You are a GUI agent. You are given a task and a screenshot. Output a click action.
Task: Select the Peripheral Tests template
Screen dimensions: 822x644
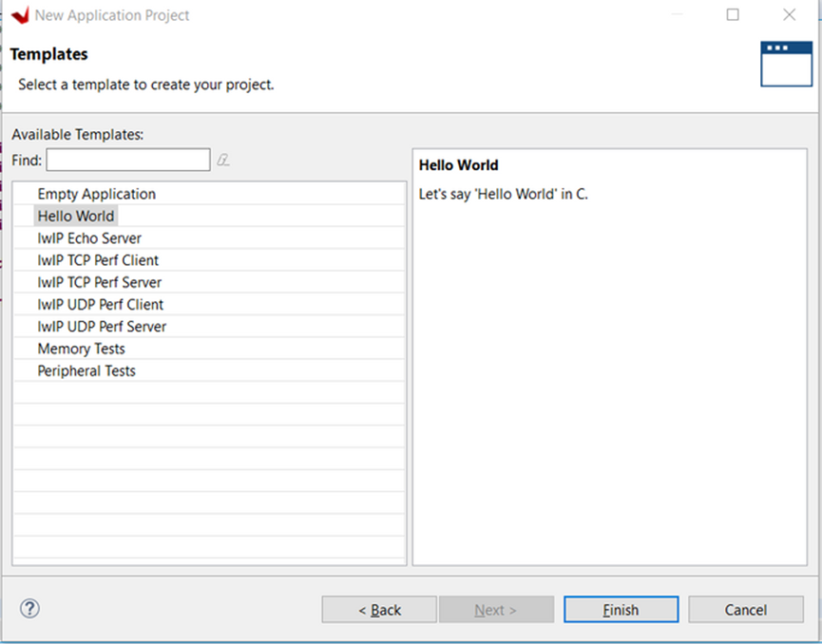86,370
